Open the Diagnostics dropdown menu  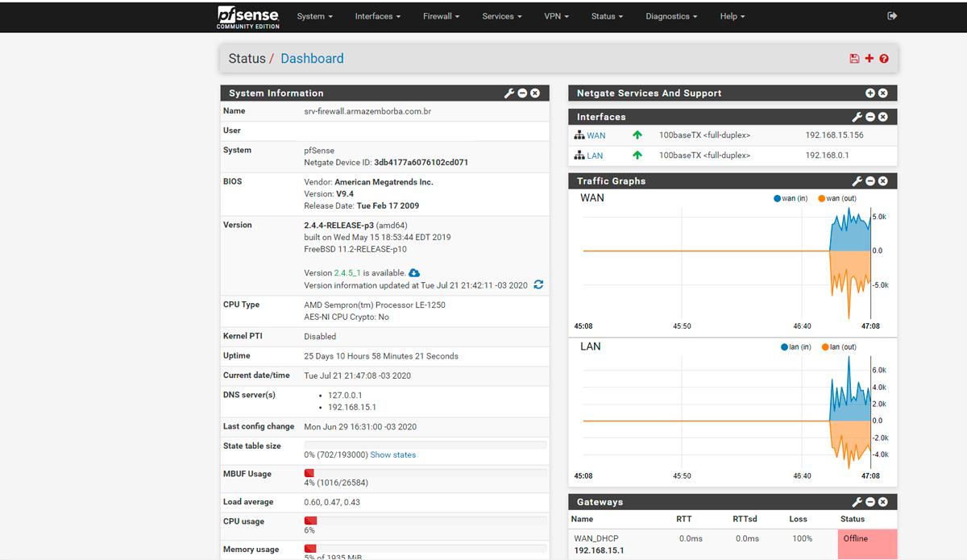click(671, 16)
